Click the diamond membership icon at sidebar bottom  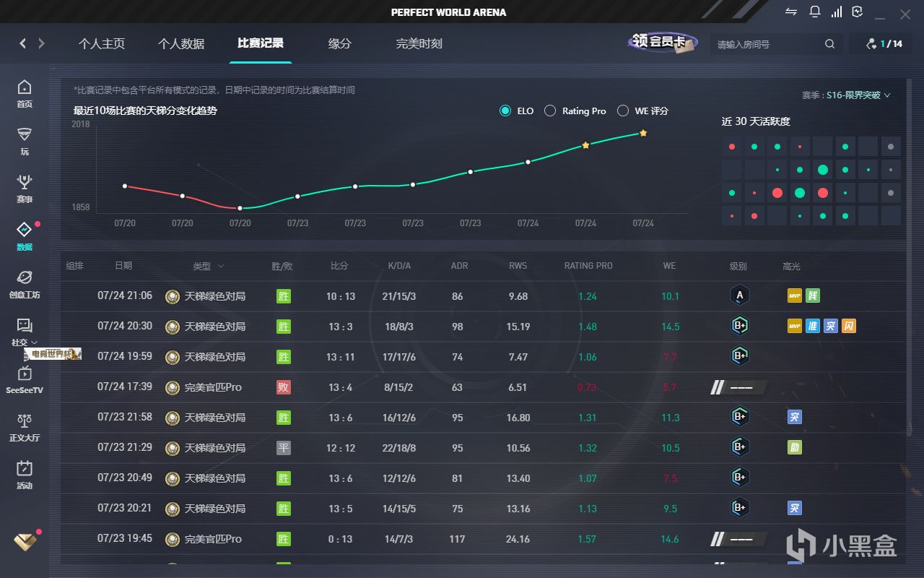(25, 541)
